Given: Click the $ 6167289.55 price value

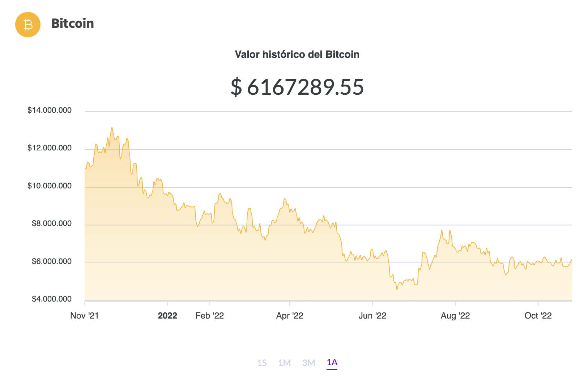Looking at the screenshot, I should (297, 87).
